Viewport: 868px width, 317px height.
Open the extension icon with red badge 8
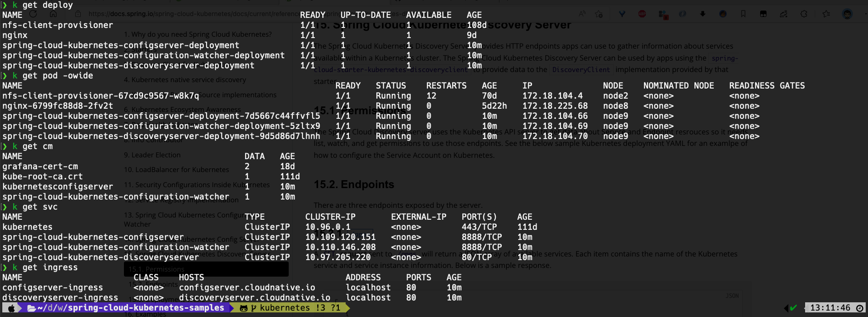pos(663,14)
